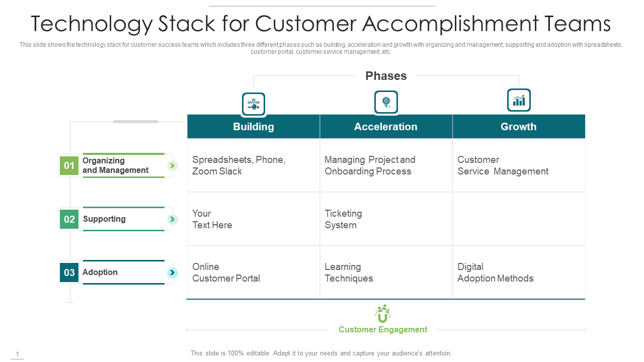Click the Ticketing System cell
644x362 pixels.
386,219
